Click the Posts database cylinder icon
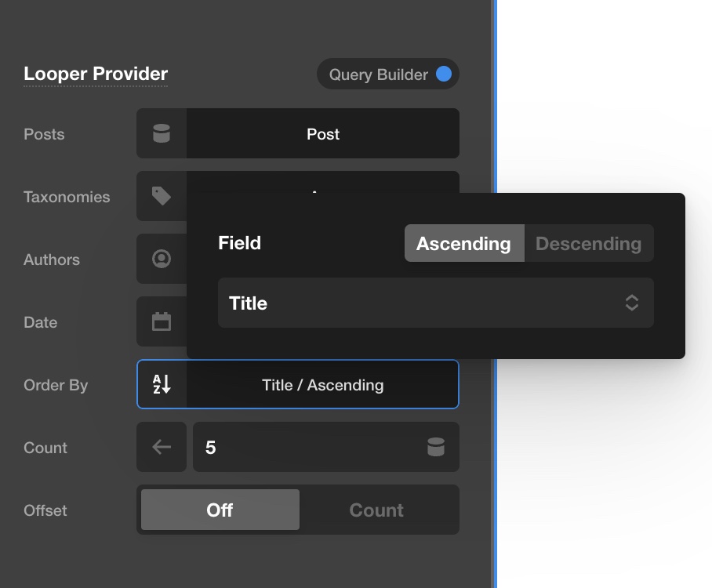 point(162,133)
